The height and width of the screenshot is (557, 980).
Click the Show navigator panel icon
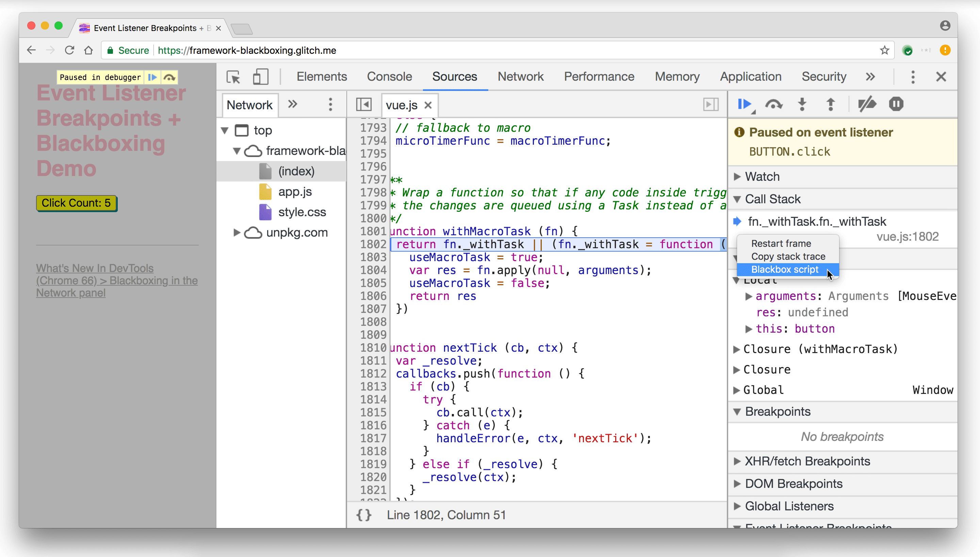click(363, 105)
